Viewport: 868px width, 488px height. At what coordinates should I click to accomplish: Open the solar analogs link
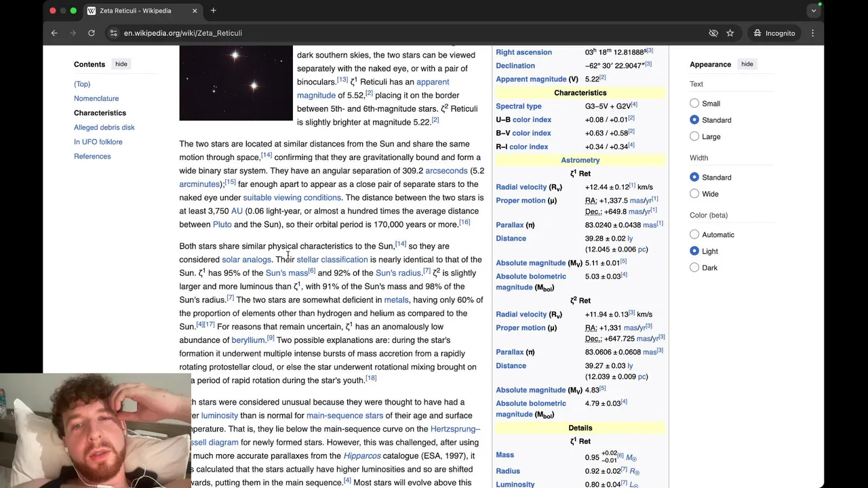[246, 260]
